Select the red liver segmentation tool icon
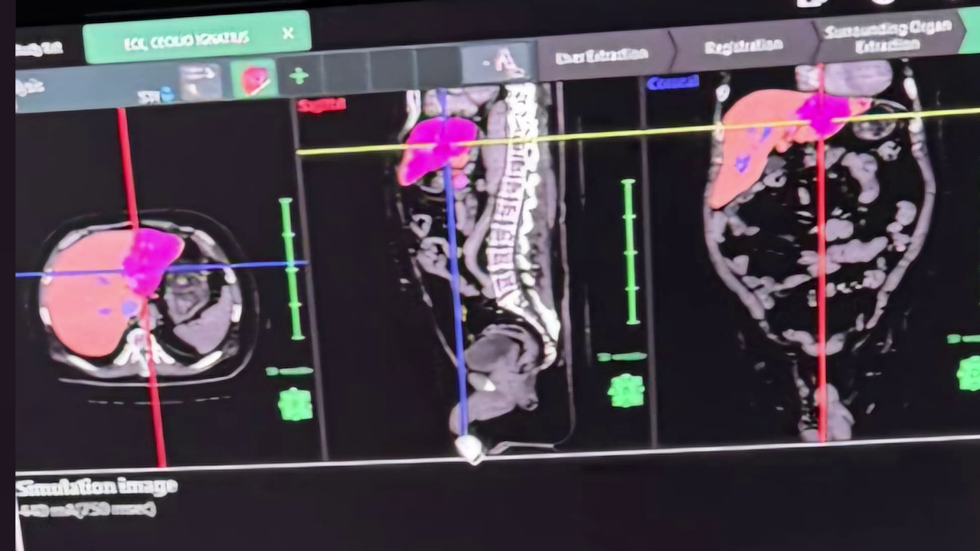The image size is (980, 551). pos(254,79)
